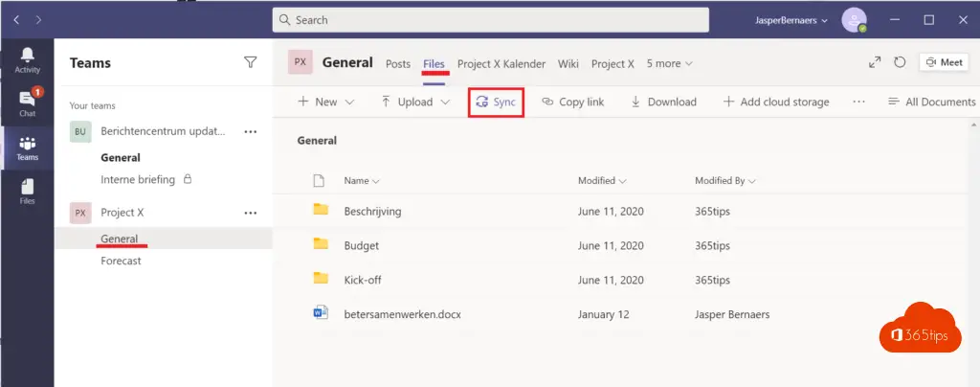Viewport: 980px width, 387px height.
Task: Click the General breadcrumb above the list
Action: pos(317,141)
